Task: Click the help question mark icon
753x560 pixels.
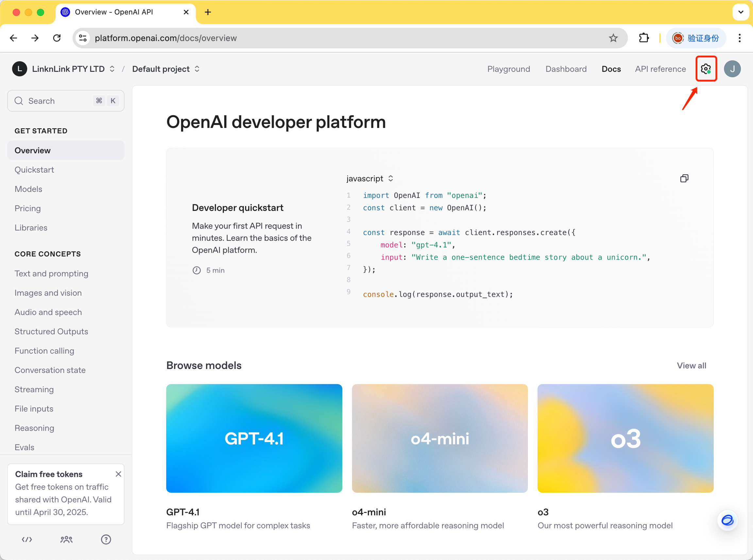Action: [106, 539]
